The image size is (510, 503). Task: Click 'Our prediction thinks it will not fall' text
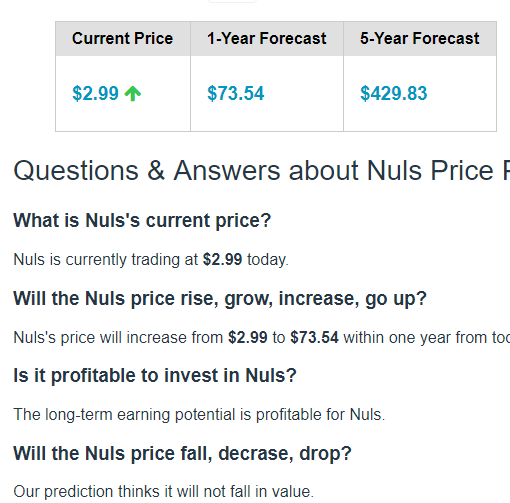(163, 492)
